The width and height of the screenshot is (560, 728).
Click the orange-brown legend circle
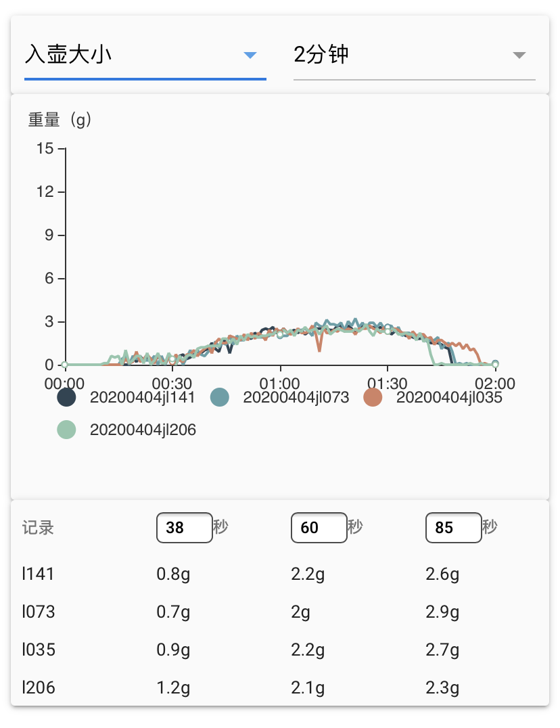373,397
